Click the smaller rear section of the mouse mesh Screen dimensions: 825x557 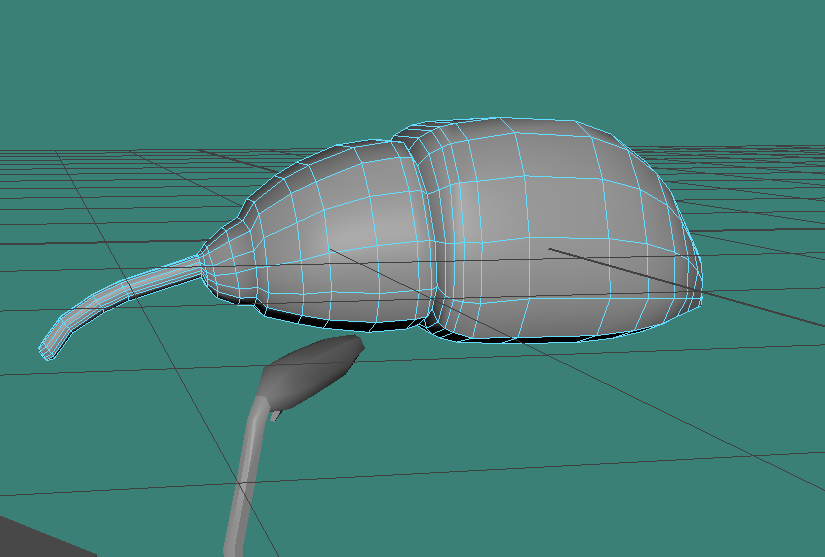340,230
